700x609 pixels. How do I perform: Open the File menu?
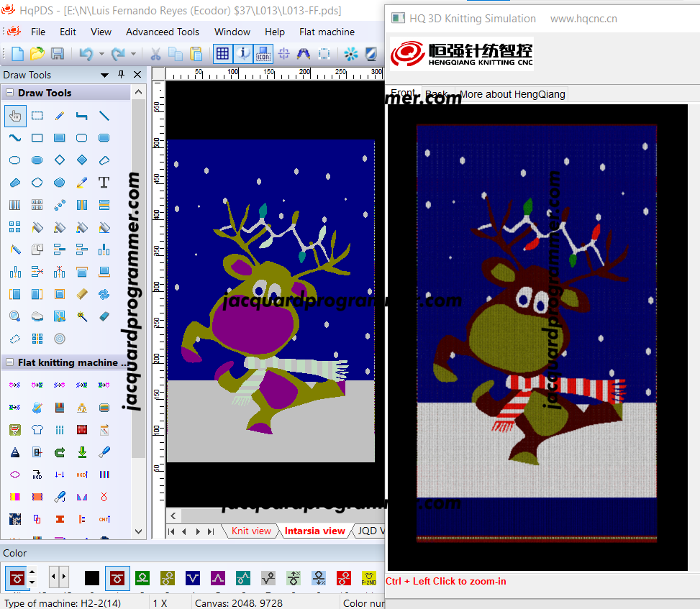click(38, 32)
